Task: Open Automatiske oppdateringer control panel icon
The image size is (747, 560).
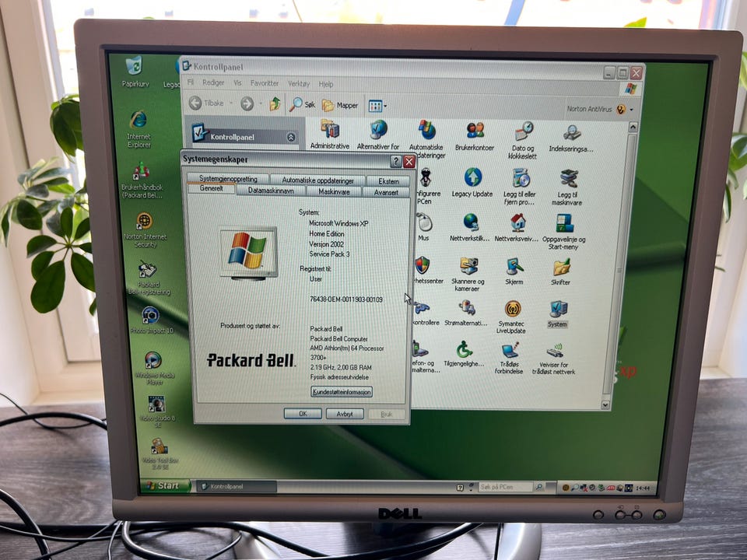Action: coord(427,139)
